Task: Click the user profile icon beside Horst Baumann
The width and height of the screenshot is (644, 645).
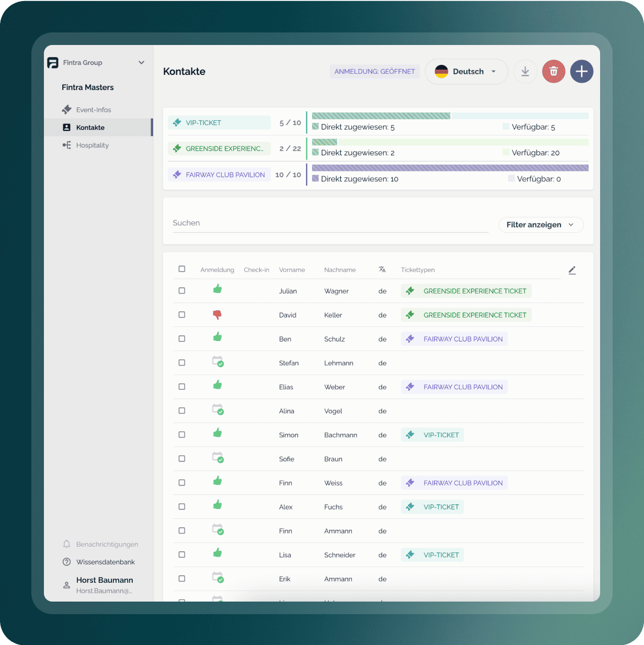Action: (x=66, y=585)
